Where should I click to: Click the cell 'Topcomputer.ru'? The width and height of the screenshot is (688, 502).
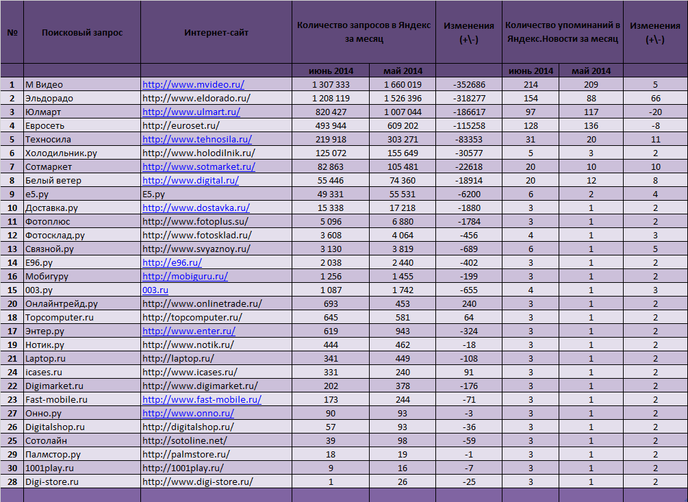[x=82, y=317]
